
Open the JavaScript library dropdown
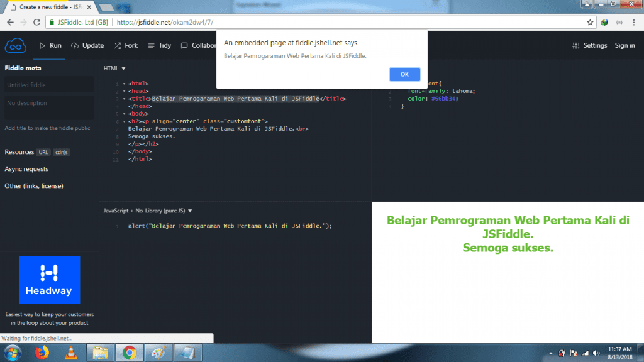(x=148, y=211)
